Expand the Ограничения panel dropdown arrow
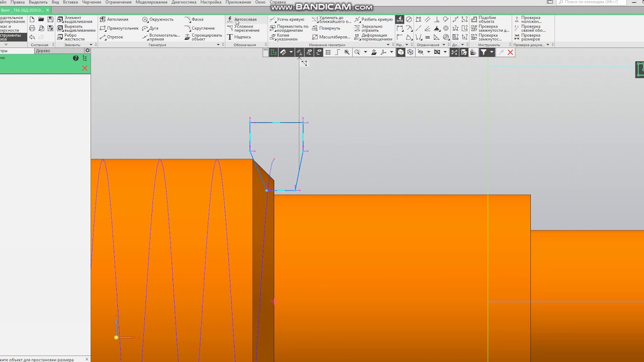 (443, 45)
